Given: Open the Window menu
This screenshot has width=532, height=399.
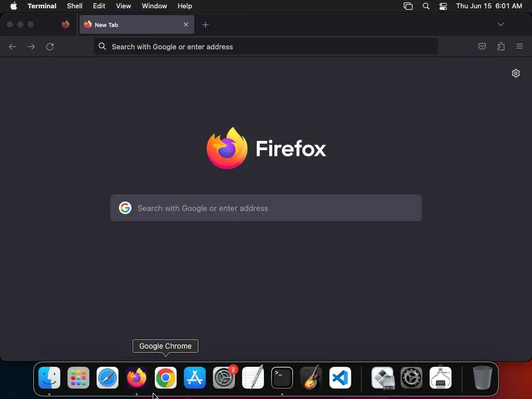Looking at the screenshot, I should click(154, 6).
